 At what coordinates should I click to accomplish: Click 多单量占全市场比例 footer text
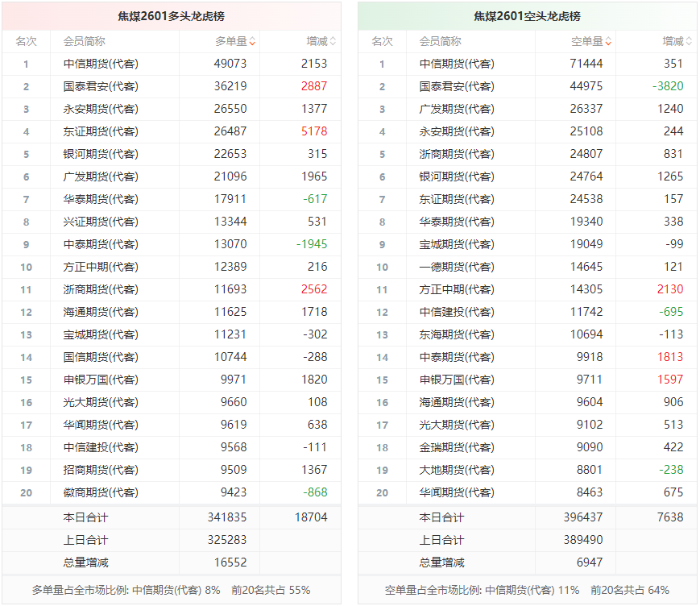click(x=126, y=591)
